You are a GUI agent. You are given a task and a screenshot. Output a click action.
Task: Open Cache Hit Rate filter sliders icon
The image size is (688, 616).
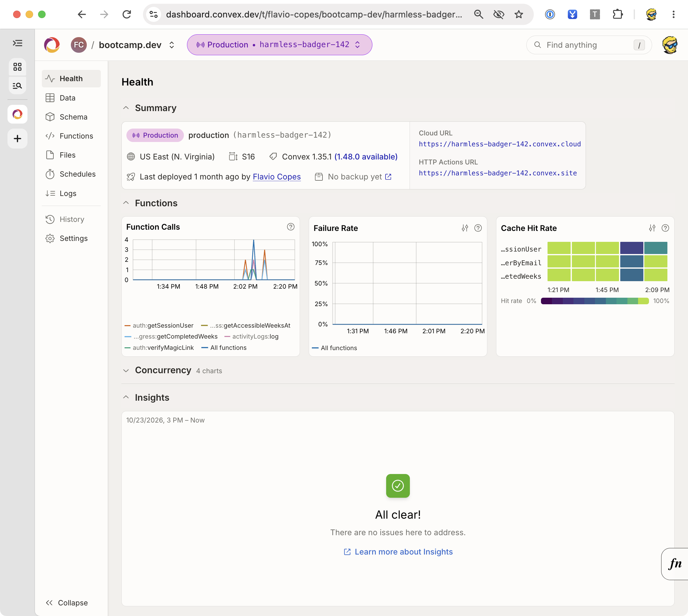coord(652,228)
